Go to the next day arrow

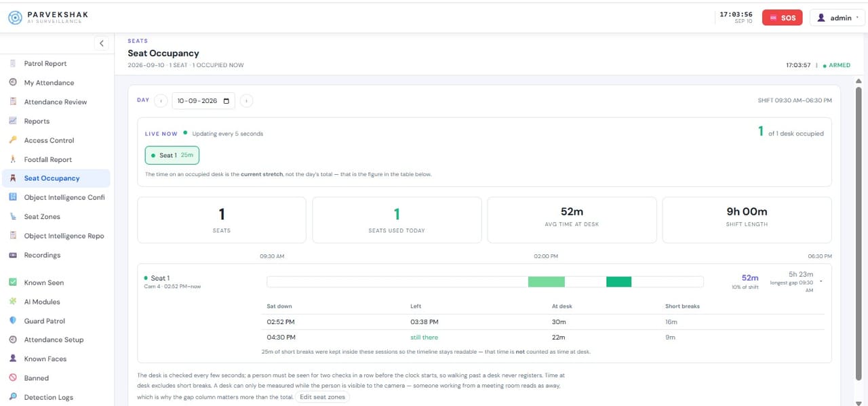point(247,101)
